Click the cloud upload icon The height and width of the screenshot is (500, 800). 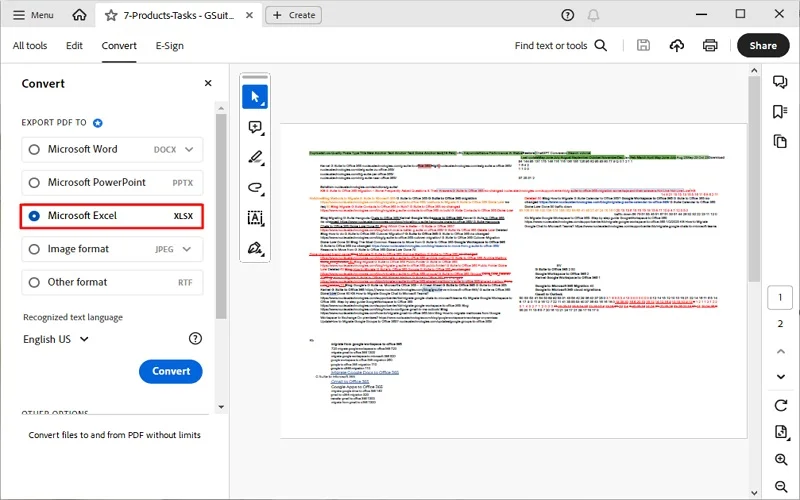(677, 45)
